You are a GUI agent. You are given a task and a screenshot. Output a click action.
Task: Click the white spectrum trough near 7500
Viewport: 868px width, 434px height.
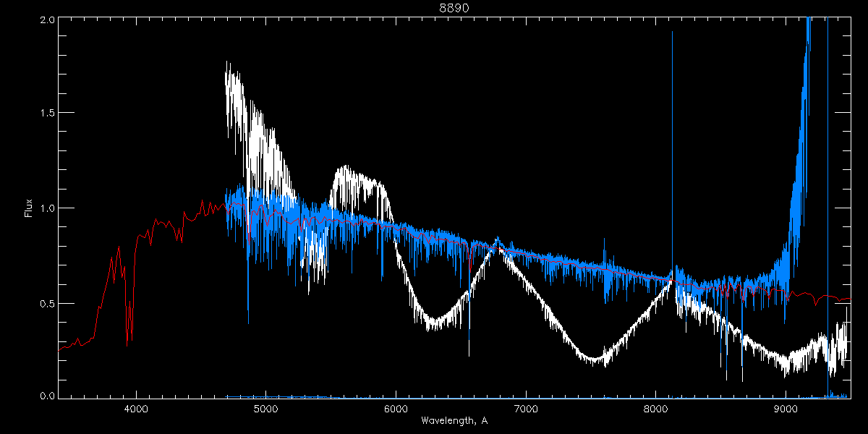(593, 359)
